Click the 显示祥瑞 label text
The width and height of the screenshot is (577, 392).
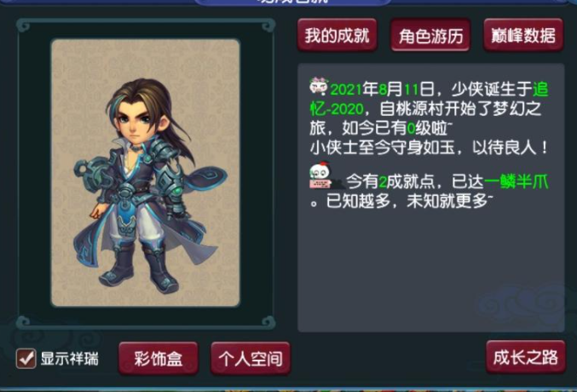tap(70, 359)
